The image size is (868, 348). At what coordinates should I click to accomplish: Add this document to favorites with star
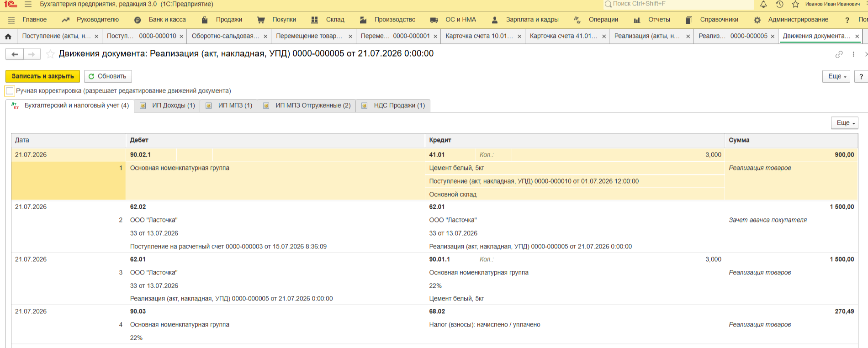pyautogui.click(x=50, y=54)
